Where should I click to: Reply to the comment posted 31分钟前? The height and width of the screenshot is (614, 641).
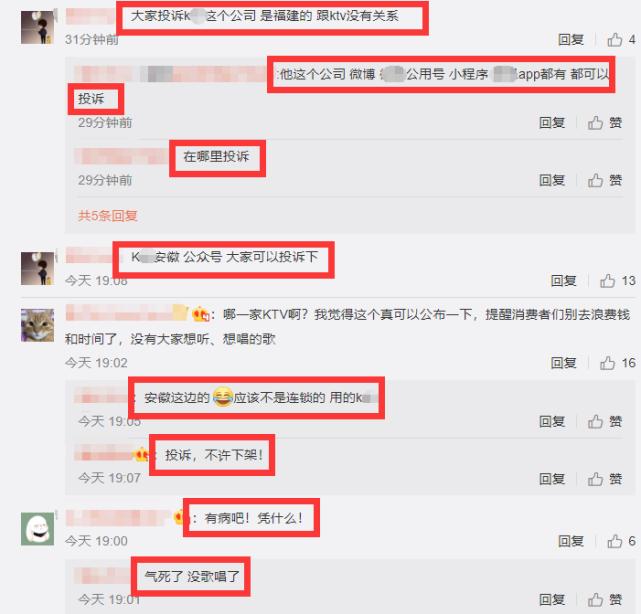coord(571,40)
